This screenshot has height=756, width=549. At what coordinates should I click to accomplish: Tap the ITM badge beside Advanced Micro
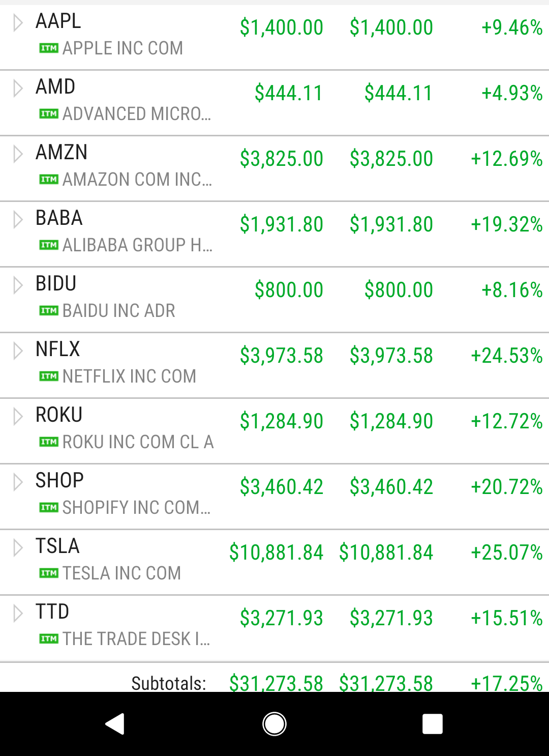(49, 114)
